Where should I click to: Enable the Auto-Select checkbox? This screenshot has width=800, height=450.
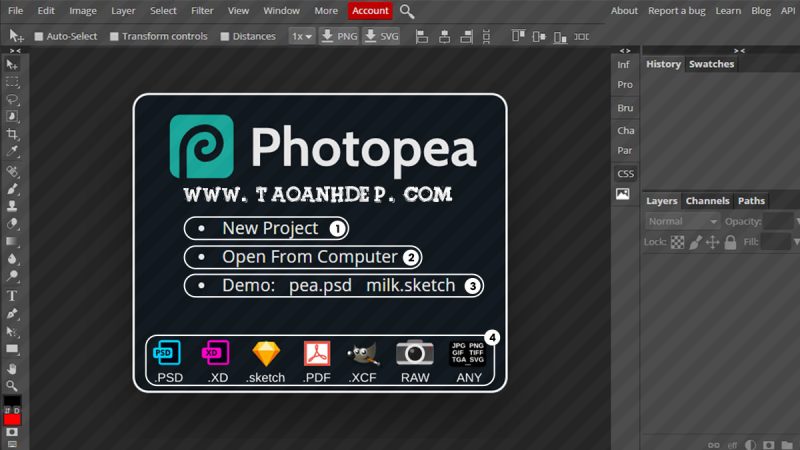click(x=38, y=36)
